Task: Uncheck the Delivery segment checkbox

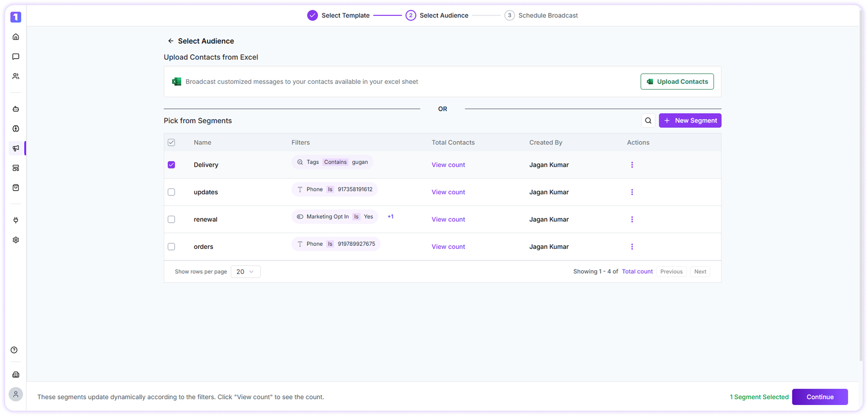Action: (x=171, y=165)
